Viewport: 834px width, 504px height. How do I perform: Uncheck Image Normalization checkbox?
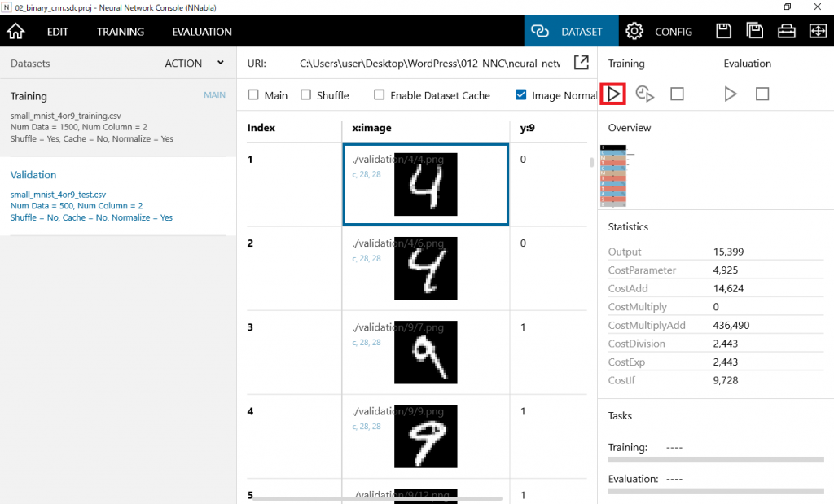point(521,95)
